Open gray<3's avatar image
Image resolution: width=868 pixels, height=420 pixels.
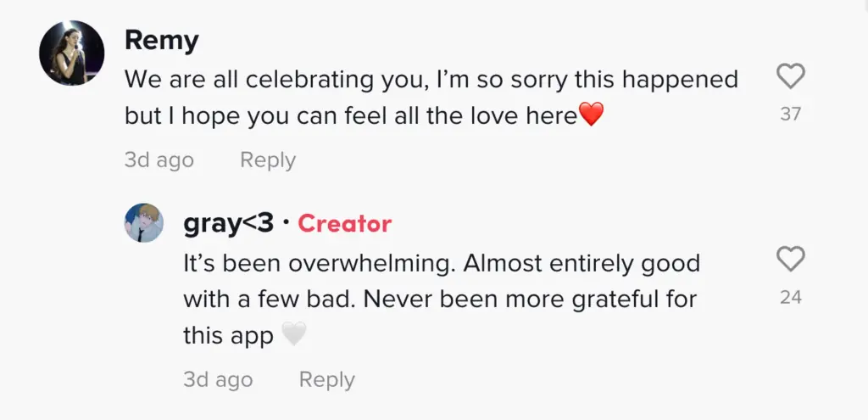[144, 223]
